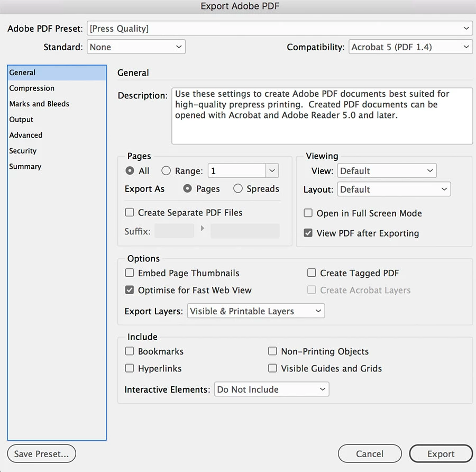
Task: Click the second disabled Suffix field
Action: pyautogui.click(x=245, y=231)
